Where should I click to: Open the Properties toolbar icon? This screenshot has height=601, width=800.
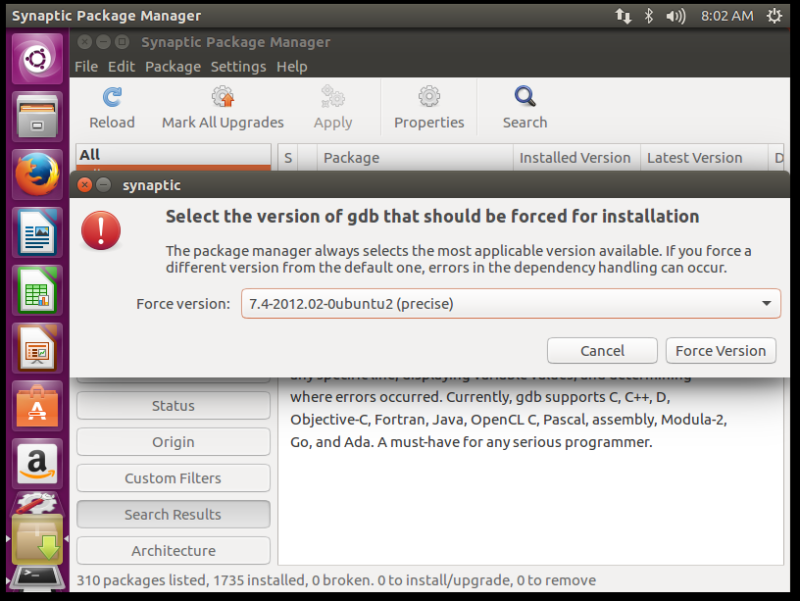tap(429, 98)
